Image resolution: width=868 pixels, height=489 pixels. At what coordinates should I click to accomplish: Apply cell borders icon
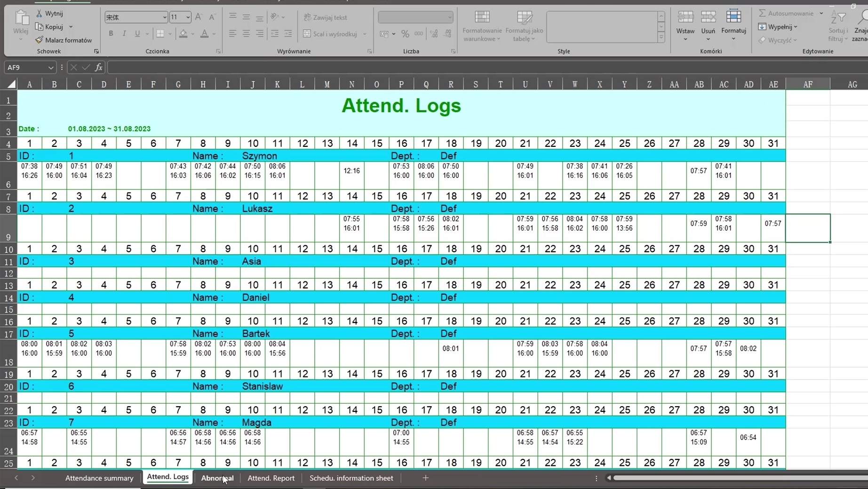[160, 33]
